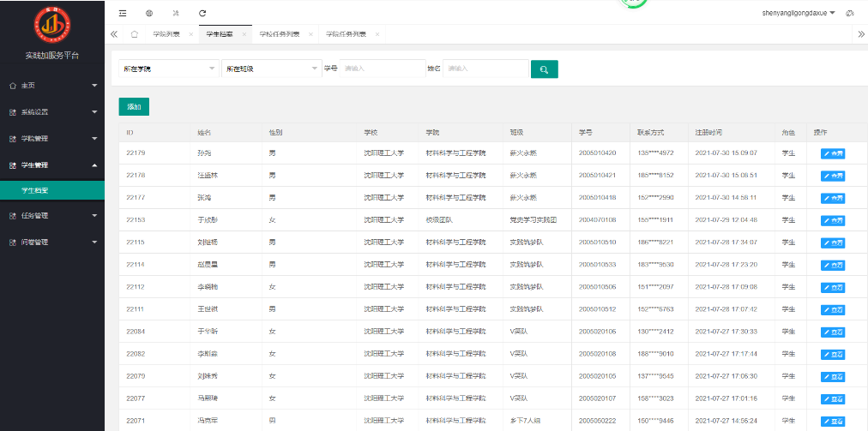Expand the 系统设置 sidebar menu
Screen dimensions: 868x431
(x=52, y=112)
